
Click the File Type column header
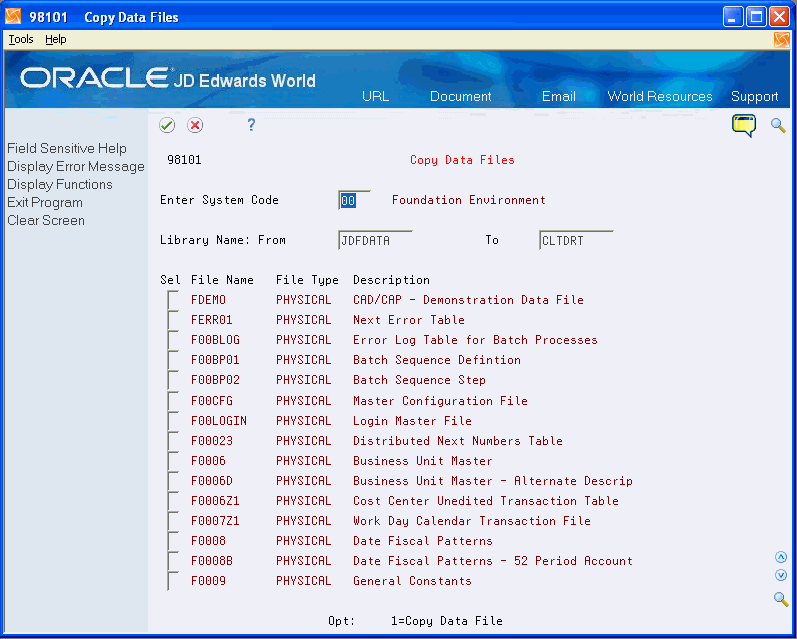coord(307,280)
